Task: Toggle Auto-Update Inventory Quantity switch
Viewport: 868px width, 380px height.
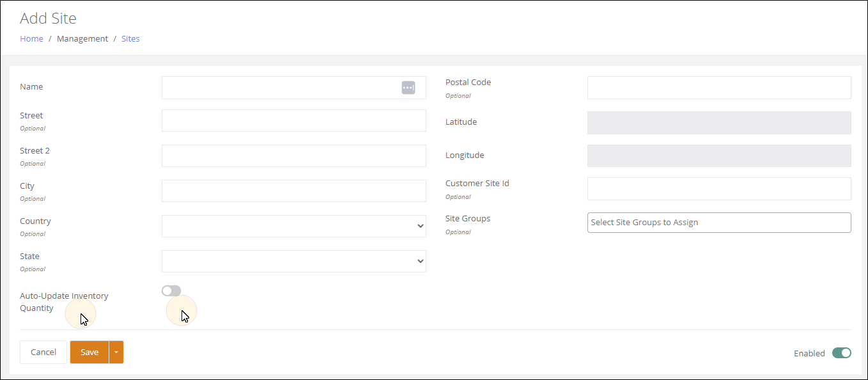Action: 171,291
